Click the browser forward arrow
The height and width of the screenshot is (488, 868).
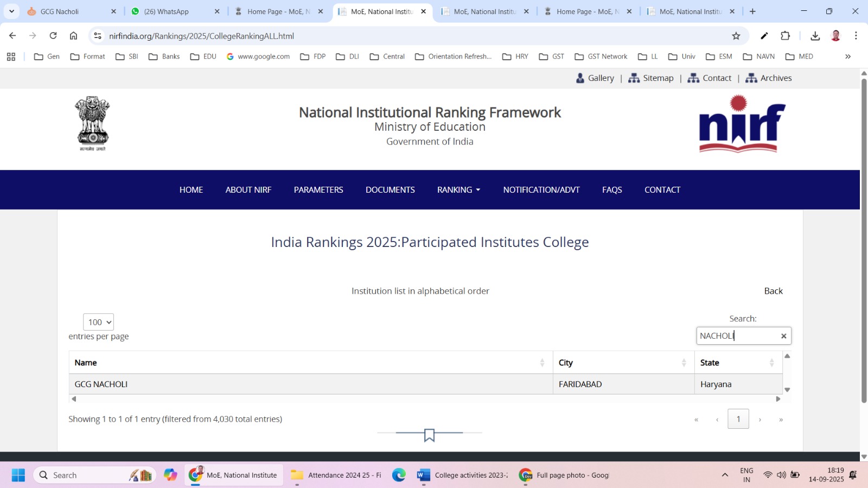pyautogui.click(x=33, y=36)
